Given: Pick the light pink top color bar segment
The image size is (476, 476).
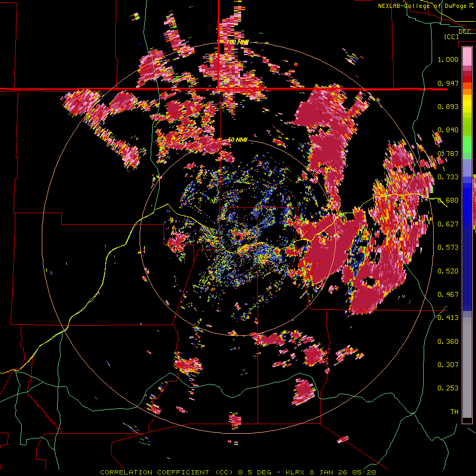Looking at the screenshot, I should [x=467, y=56].
